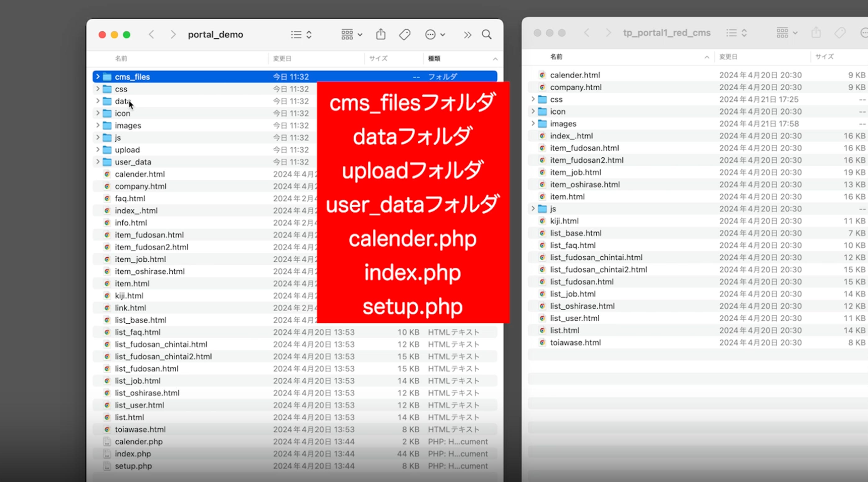The width and height of the screenshot is (868, 482).
Task: Go back in tp_portal1_red_cms window
Action: coord(587,33)
